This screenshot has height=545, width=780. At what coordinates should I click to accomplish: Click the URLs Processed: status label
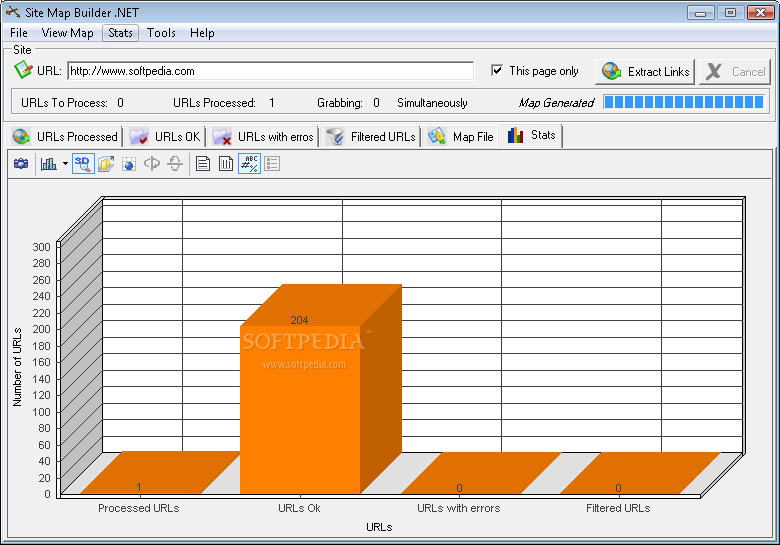point(214,103)
